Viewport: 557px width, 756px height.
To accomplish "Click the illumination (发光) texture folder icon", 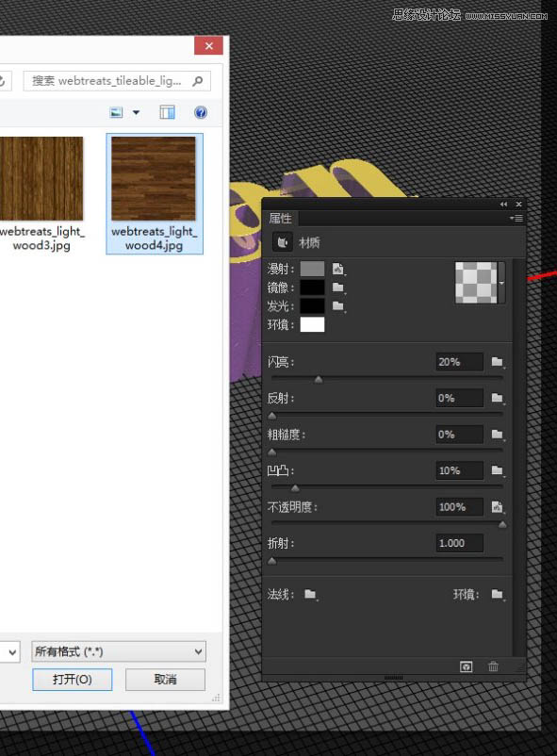I will (x=338, y=305).
